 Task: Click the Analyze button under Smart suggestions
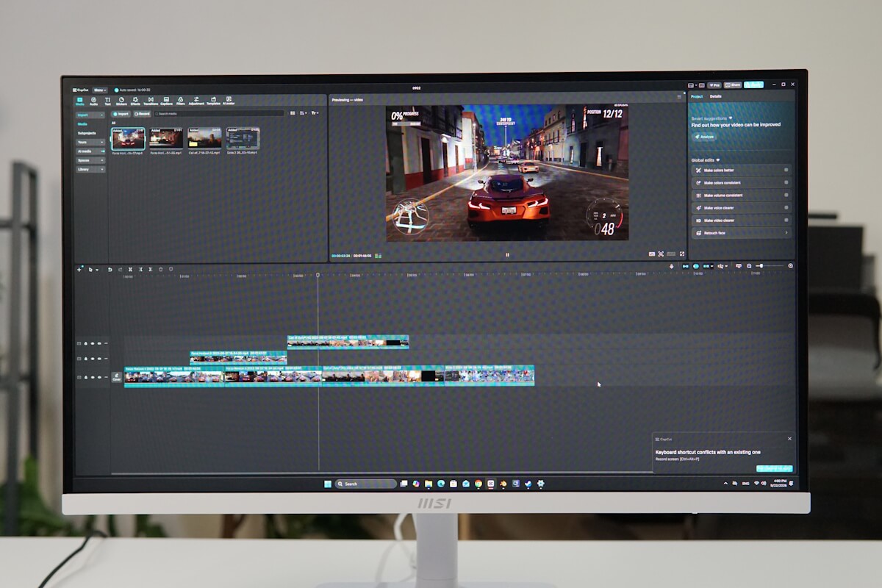pyautogui.click(x=703, y=137)
